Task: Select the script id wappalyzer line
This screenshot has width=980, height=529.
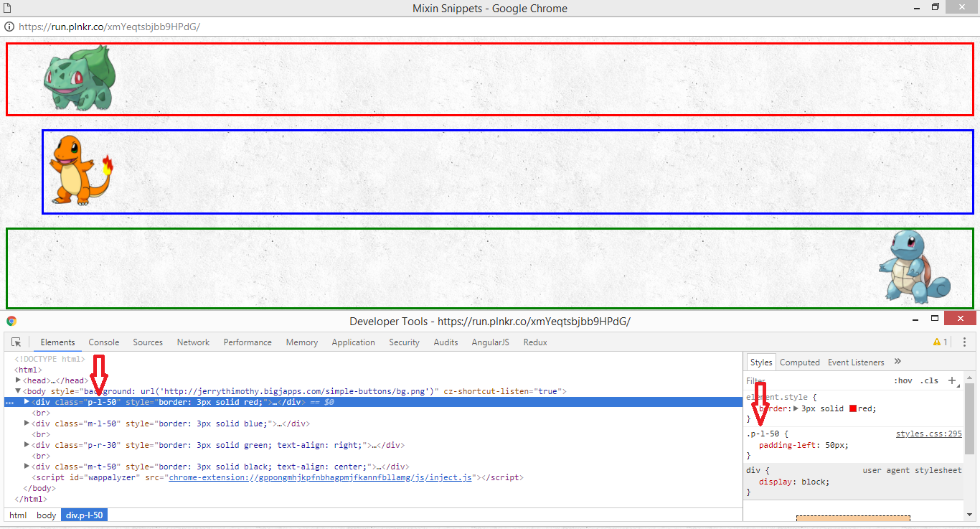Action: 278,477
